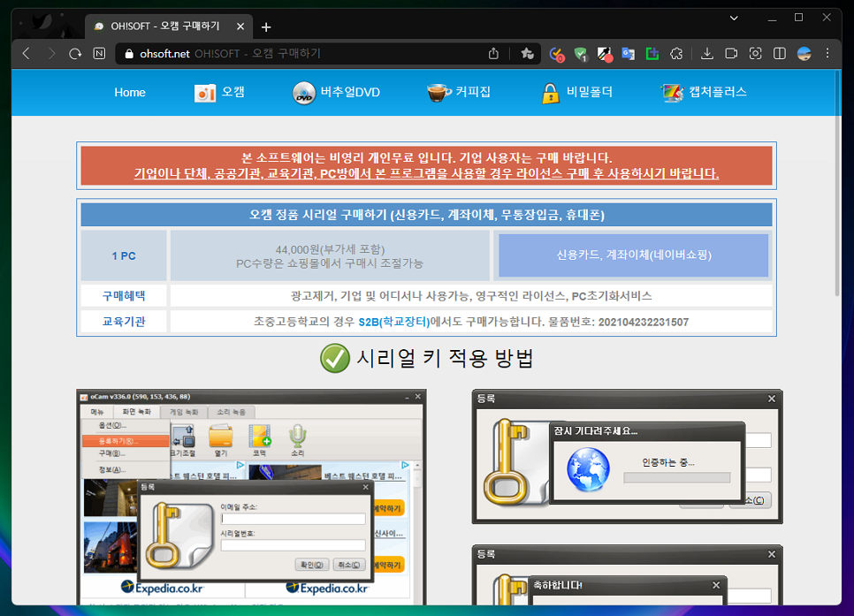Image resolution: width=854 pixels, height=616 pixels.
Task: Open the 캡처플러스 menu item
Action: point(703,93)
